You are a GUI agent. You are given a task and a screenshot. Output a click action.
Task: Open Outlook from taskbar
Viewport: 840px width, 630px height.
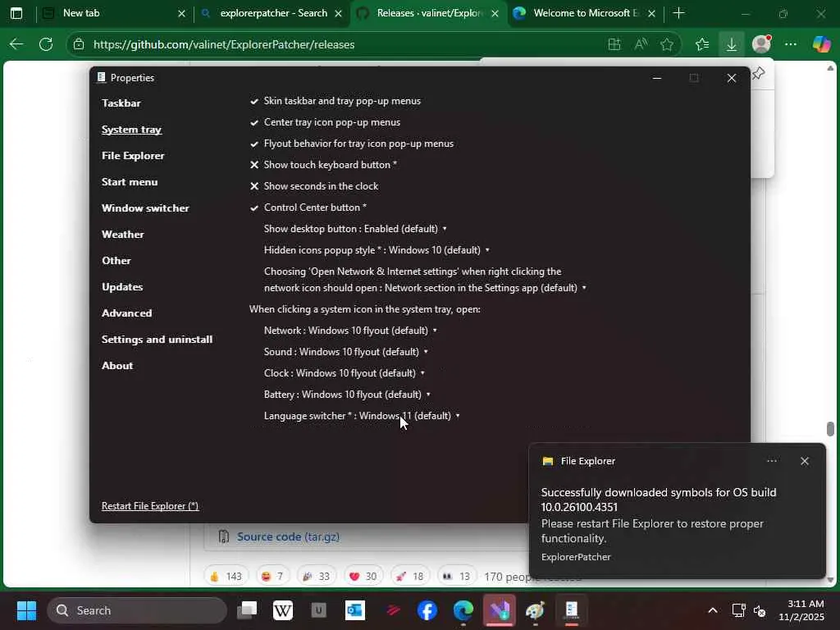click(x=354, y=610)
